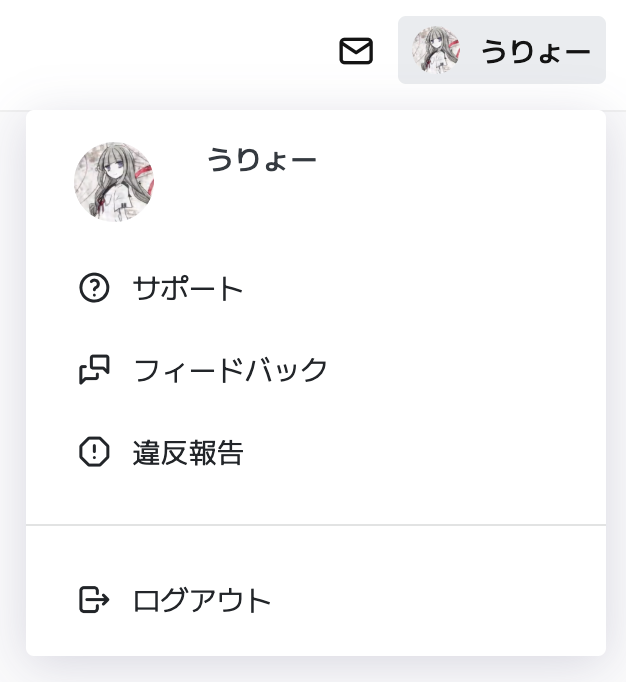Viewport: 626px width, 682px height.
Task: Click the large profile avatar in menu
Action: click(x=114, y=181)
